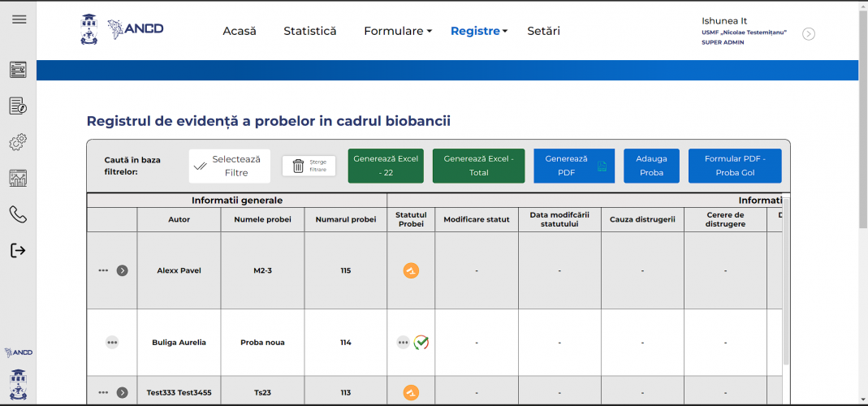This screenshot has height=406, width=868.
Task: Open the Formulare dropdown menu
Action: click(398, 31)
